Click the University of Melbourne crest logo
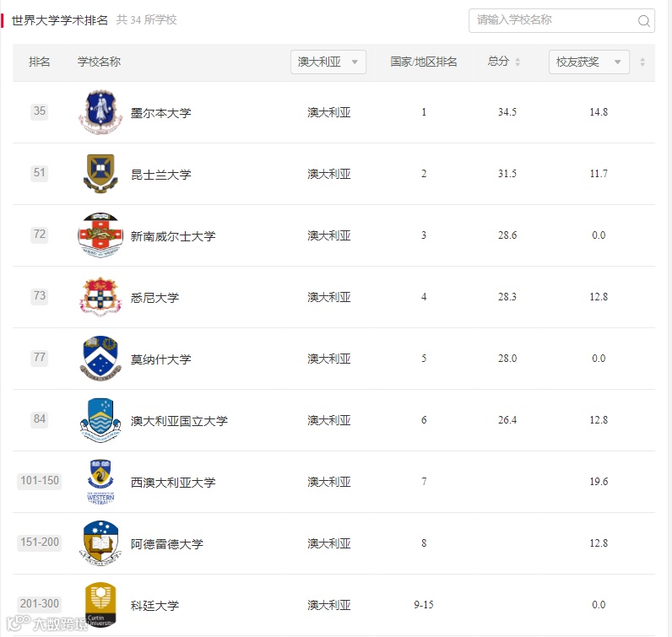 100,112
